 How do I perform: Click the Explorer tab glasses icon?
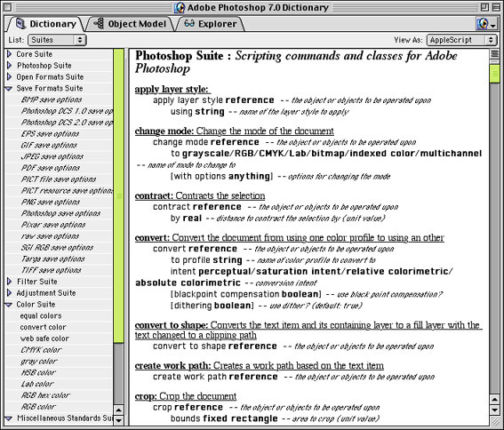point(189,23)
